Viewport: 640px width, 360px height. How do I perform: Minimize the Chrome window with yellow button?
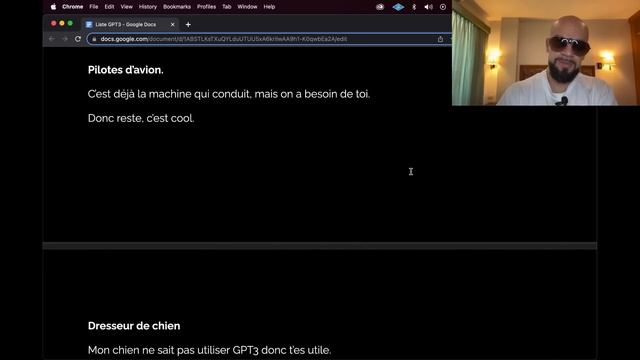pos(62,24)
